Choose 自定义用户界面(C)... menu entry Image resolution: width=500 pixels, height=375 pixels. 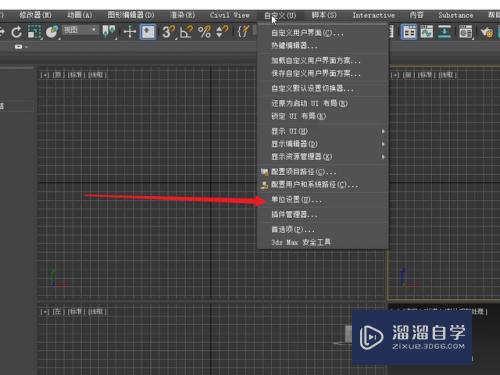pos(323,33)
